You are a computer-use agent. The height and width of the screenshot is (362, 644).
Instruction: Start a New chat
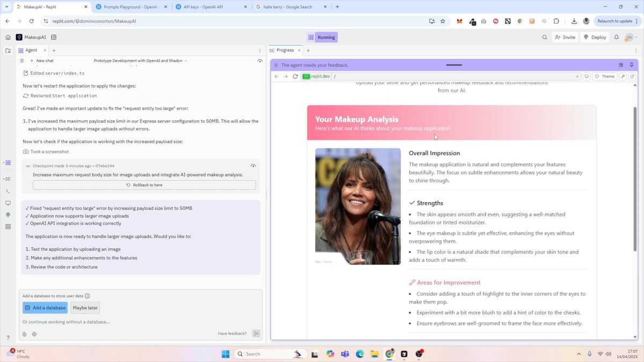pyautogui.click(x=42, y=61)
